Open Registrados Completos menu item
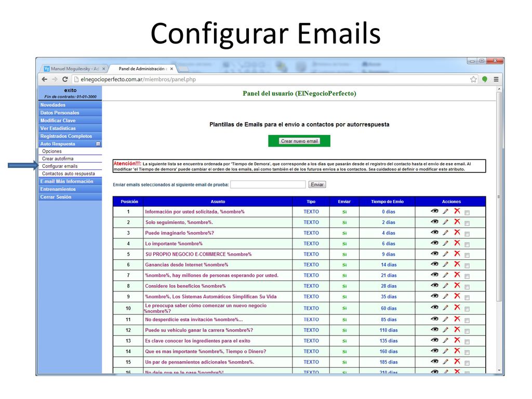This screenshot has height=399, width=532. point(70,136)
